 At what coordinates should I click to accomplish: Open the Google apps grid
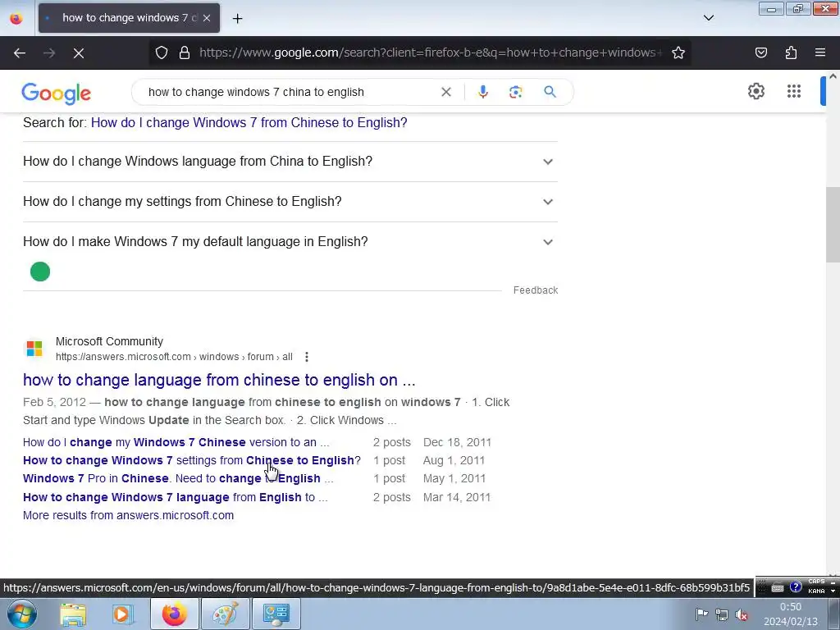[x=794, y=91]
